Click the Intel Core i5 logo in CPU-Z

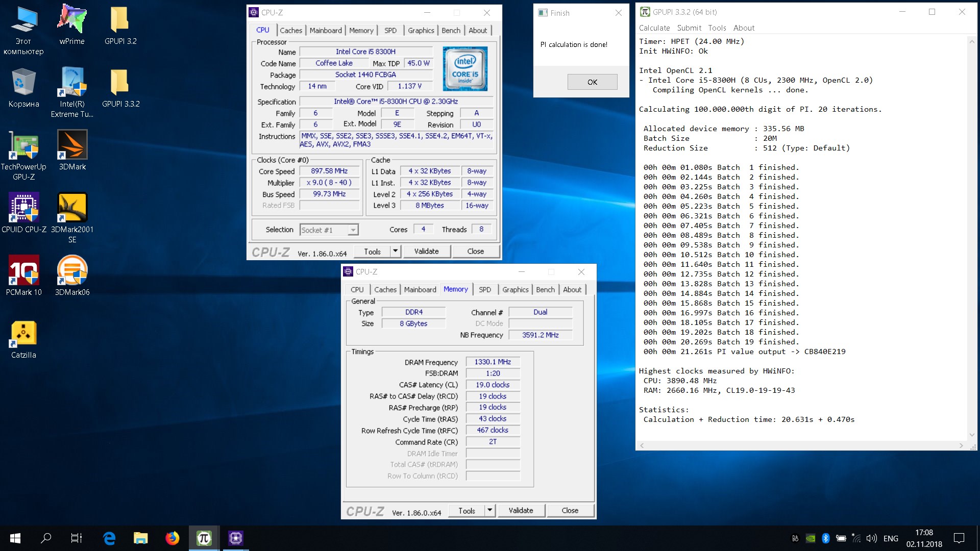point(465,69)
